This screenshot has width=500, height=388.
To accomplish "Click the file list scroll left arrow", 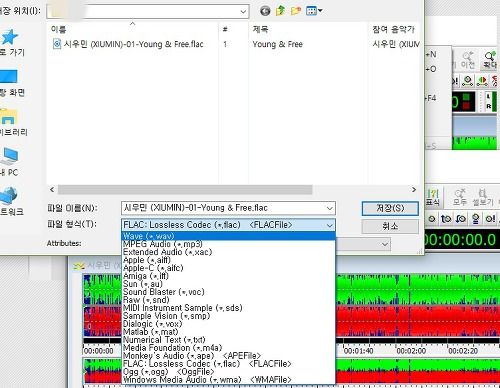I will (52, 190).
